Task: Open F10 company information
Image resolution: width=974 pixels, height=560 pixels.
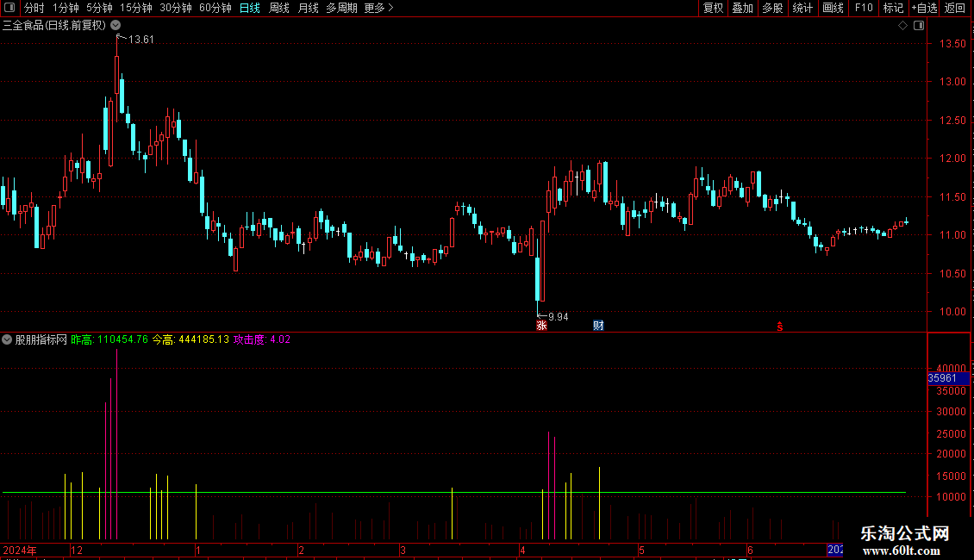Action: 864,8
